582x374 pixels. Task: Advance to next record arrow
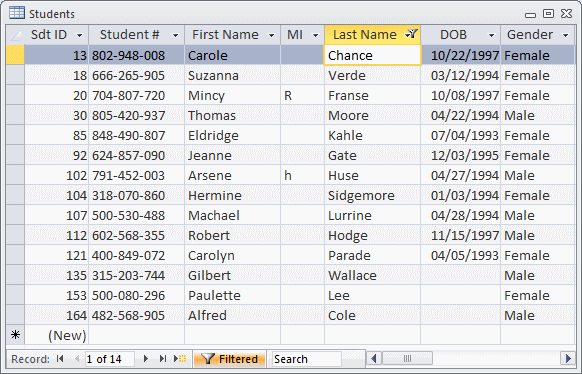click(x=146, y=359)
